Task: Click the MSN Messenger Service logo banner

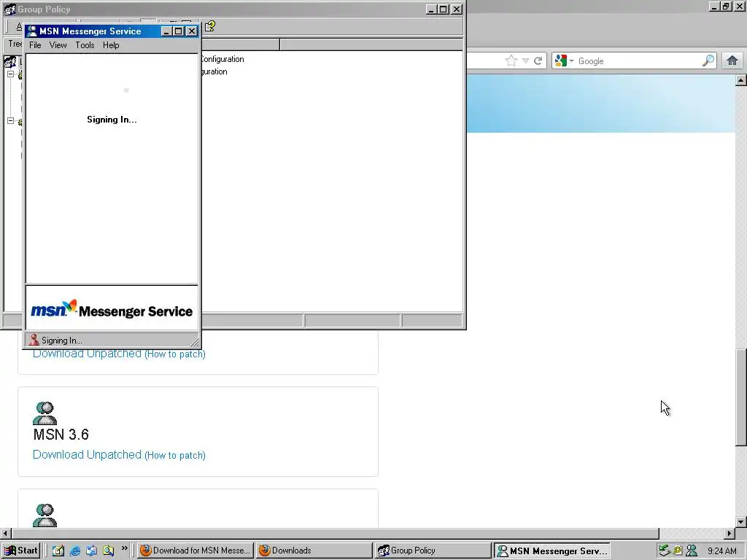Action: click(x=112, y=310)
